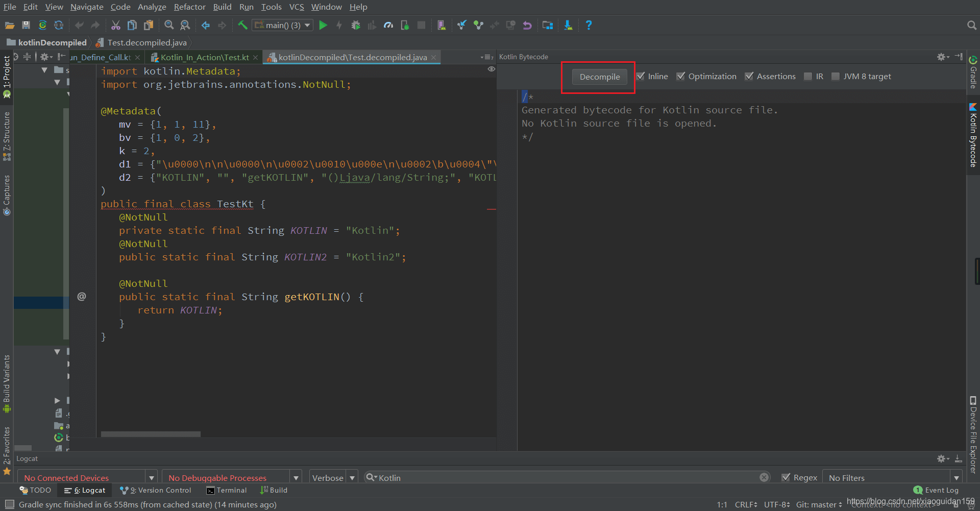
Task: Show hidden editor tabs list
Action: pos(487,57)
